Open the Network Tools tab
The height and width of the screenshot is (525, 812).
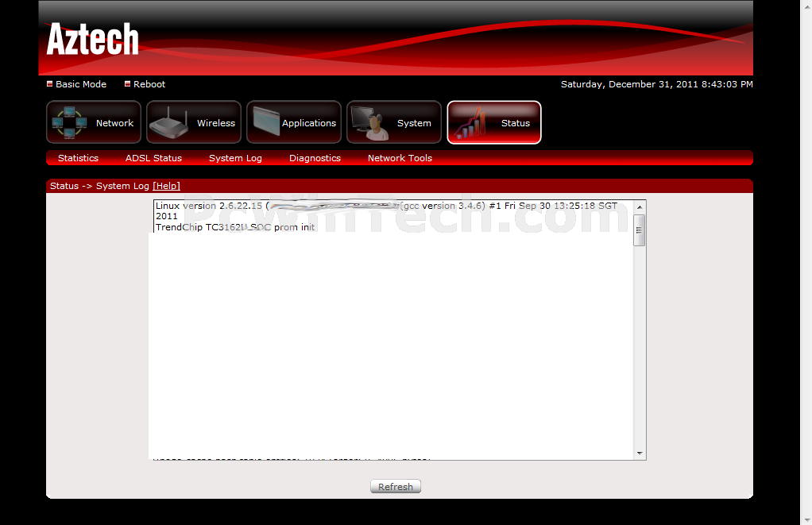(x=400, y=158)
